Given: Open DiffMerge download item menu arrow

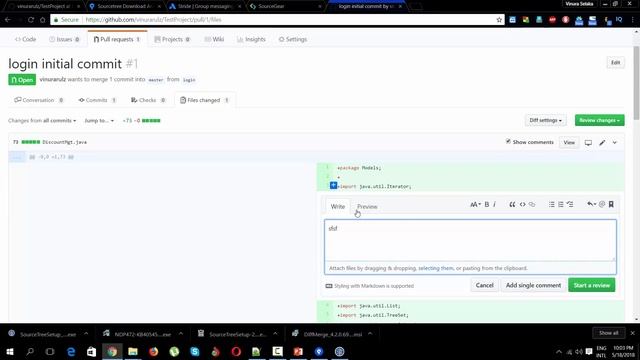Looking at the screenshot, I should (x=370, y=334).
